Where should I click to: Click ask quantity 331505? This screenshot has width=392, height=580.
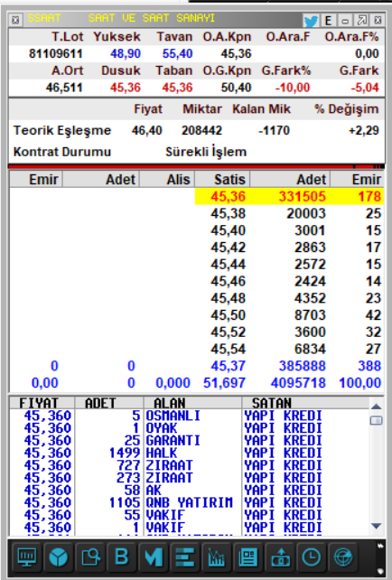(x=303, y=196)
